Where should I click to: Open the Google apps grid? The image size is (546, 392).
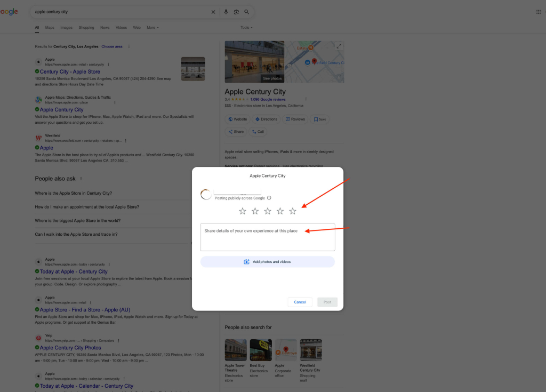click(x=539, y=12)
